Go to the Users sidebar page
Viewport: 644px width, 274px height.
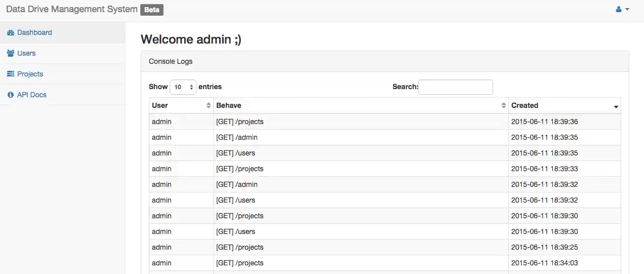click(26, 53)
